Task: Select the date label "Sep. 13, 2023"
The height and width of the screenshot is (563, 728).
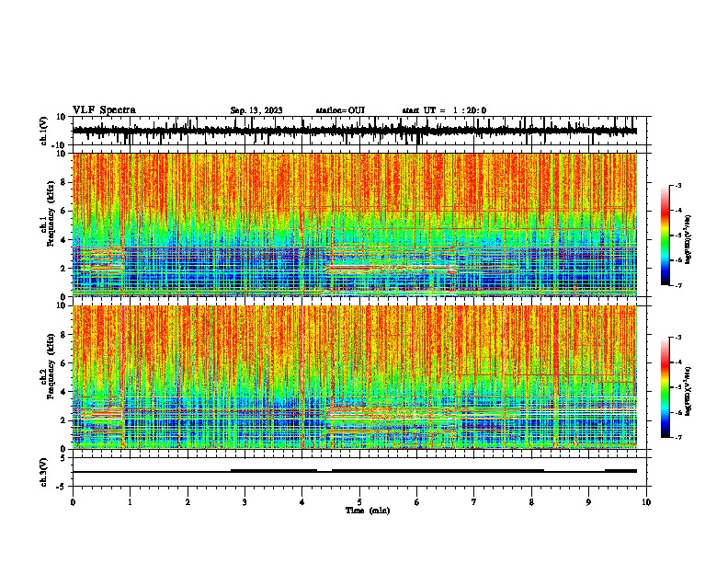Action: point(256,110)
